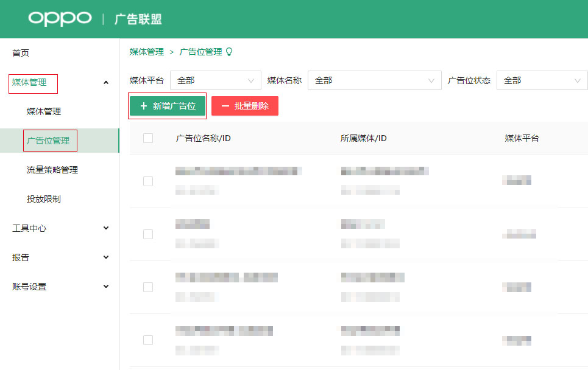Open the 媒体平台 filter dropdown

(x=215, y=80)
